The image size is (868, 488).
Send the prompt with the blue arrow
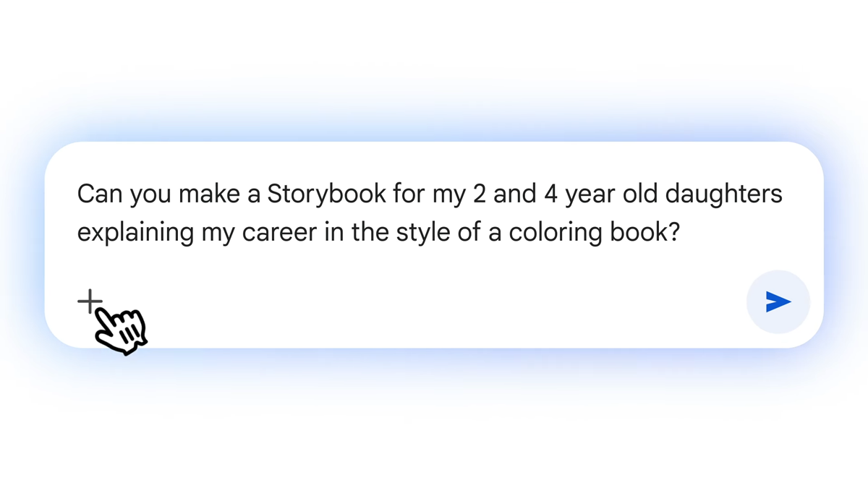point(778,301)
